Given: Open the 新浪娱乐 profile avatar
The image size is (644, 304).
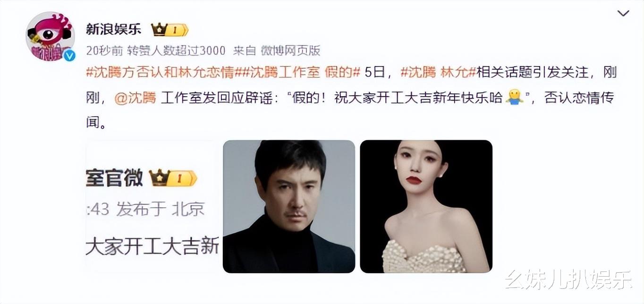Looking at the screenshot, I should coord(50,37).
